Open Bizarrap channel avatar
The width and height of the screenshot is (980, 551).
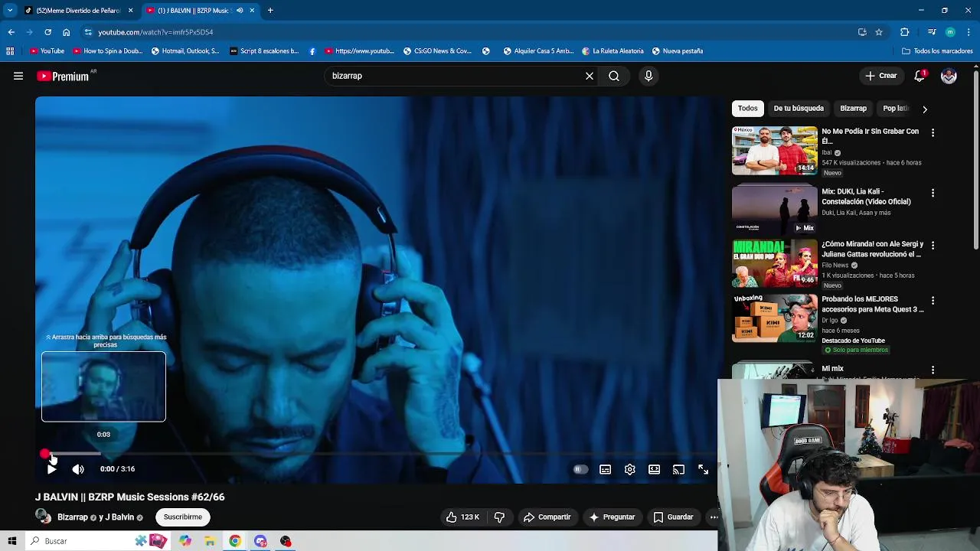coord(43,517)
